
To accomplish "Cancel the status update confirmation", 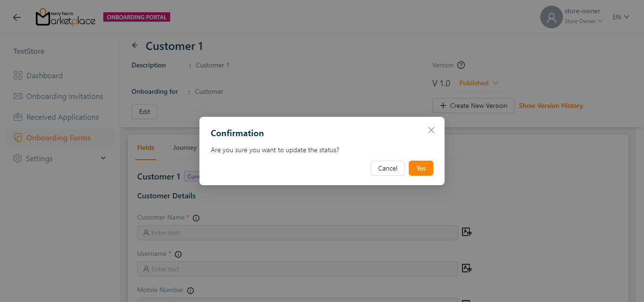I will pyautogui.click(x=388, y=168).
